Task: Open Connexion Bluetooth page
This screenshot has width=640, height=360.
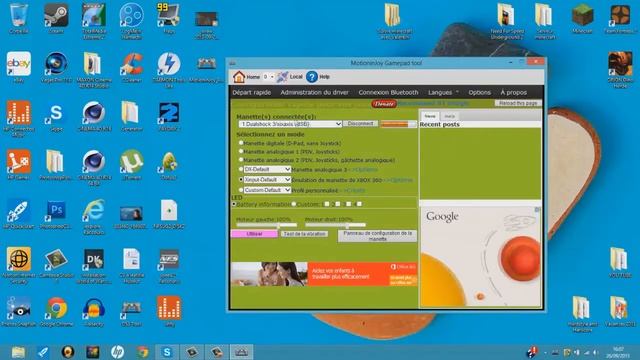Action: point(388,93)
